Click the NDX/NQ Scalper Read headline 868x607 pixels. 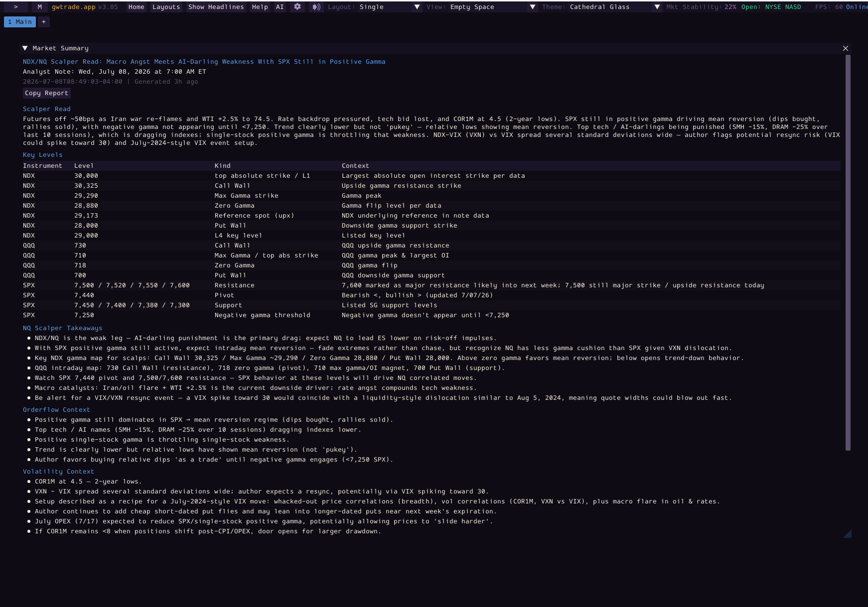[204, 62]
